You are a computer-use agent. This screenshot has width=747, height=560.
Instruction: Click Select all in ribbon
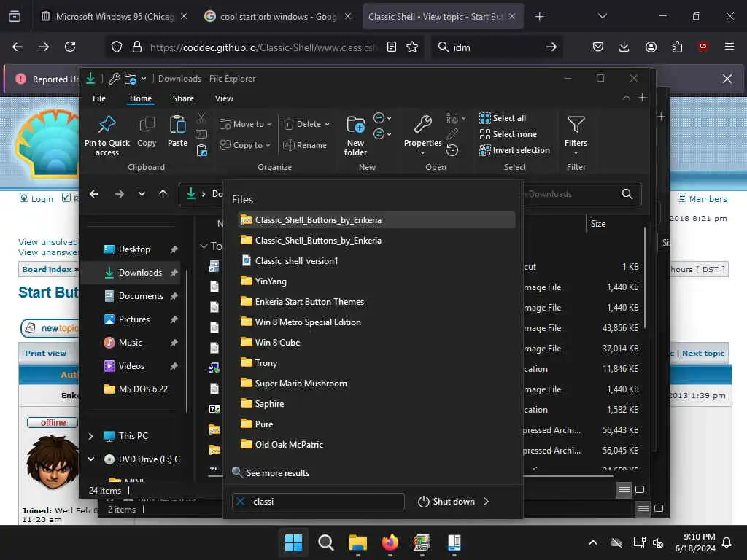tap(503, 118)
